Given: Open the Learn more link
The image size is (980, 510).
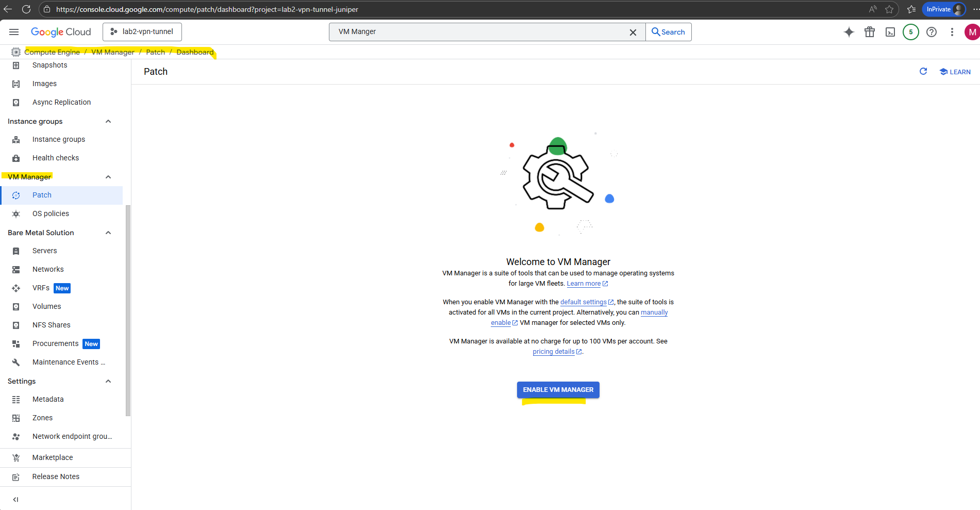Looking at the screenshot, I should click(587, 284).
